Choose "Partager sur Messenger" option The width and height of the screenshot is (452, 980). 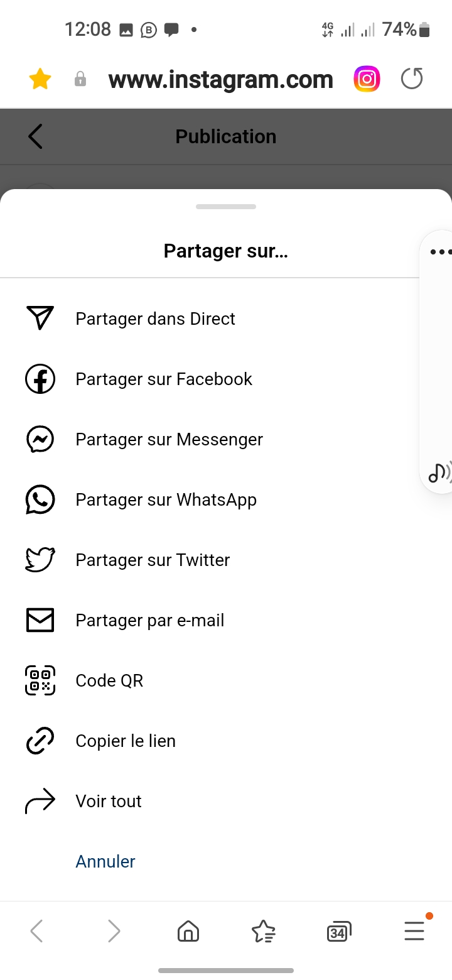coord(169,439)
